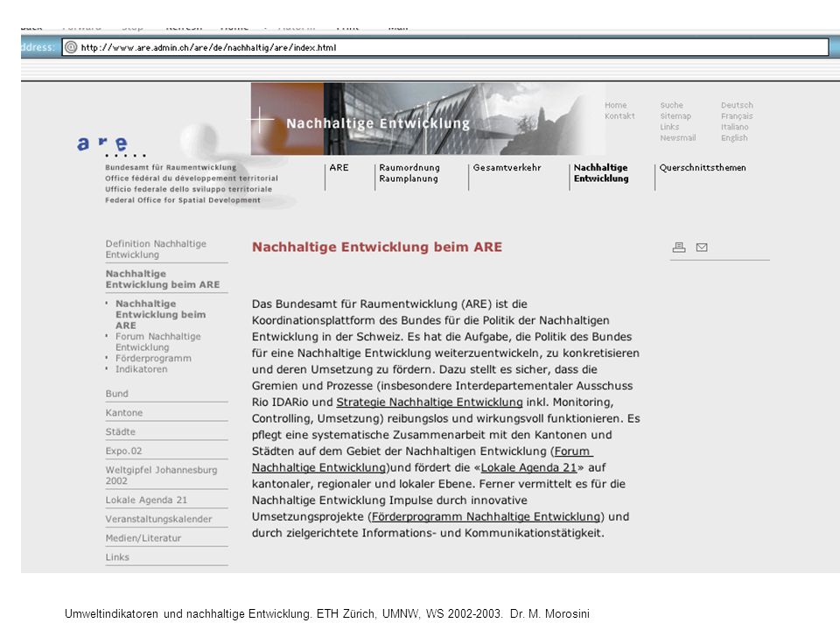Open Raumordnung Raumplanung navigation item
This screenshot has width=840, height=630.
click(409, 173)
